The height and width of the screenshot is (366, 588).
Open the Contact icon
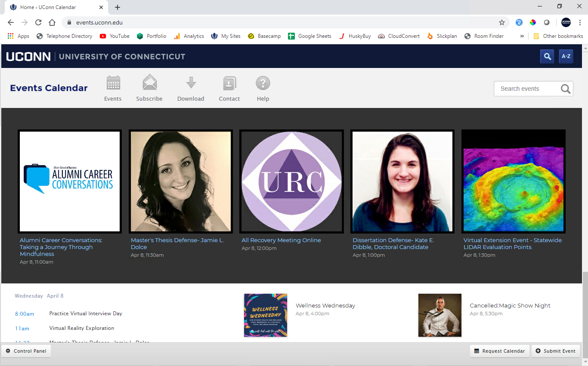click(x=229, y=83)
